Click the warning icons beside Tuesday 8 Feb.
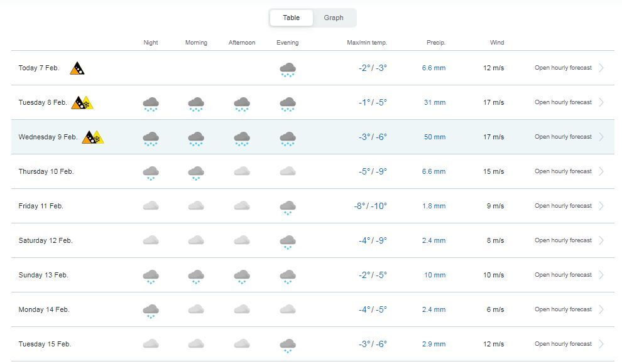 click(x=82, y=103)
